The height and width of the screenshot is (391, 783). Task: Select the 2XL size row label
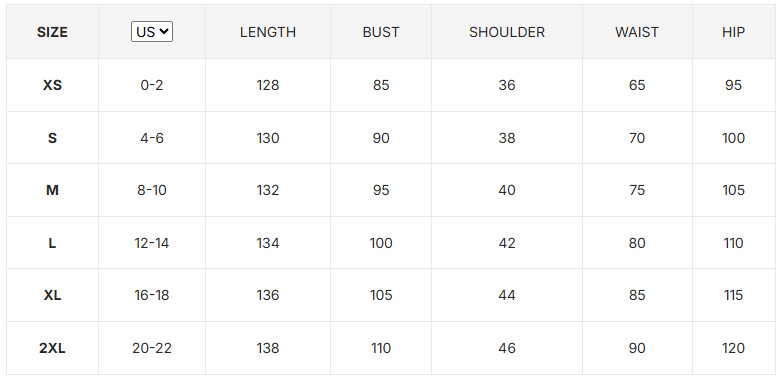pos(52,348)
